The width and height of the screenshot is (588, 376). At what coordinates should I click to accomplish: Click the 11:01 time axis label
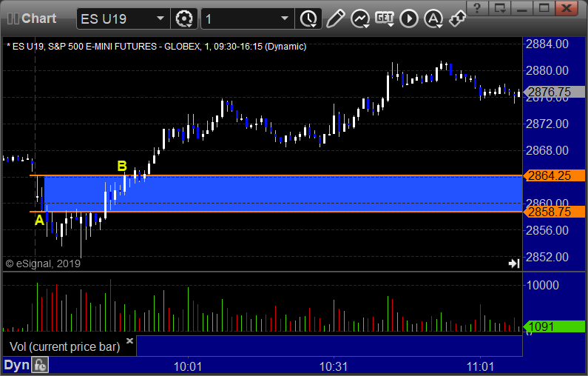pos(480,366)
